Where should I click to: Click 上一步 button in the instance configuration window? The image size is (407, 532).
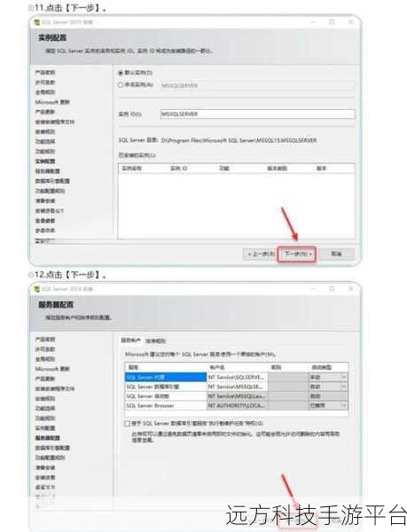pos(260,254)
